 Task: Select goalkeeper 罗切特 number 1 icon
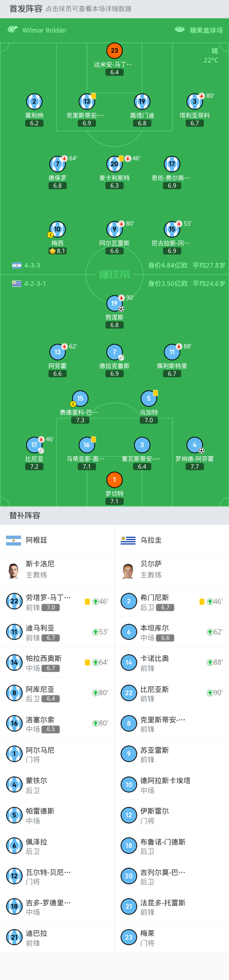point(114,480)
